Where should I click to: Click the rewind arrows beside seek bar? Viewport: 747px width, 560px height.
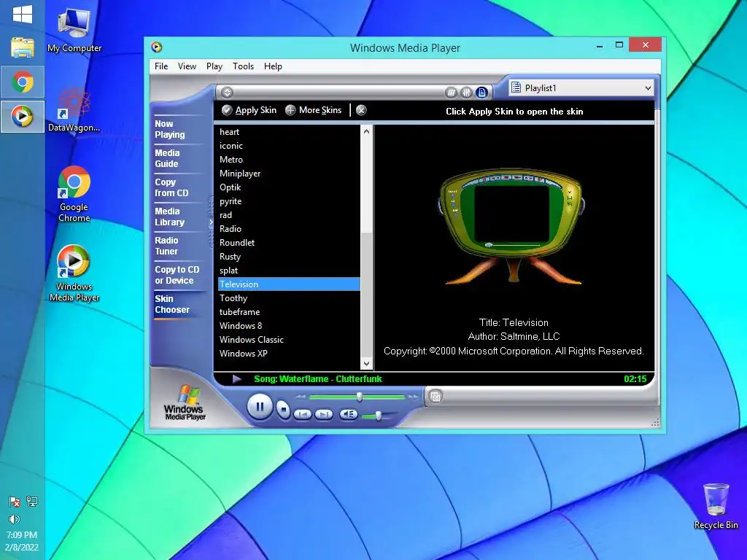[301, 396]
